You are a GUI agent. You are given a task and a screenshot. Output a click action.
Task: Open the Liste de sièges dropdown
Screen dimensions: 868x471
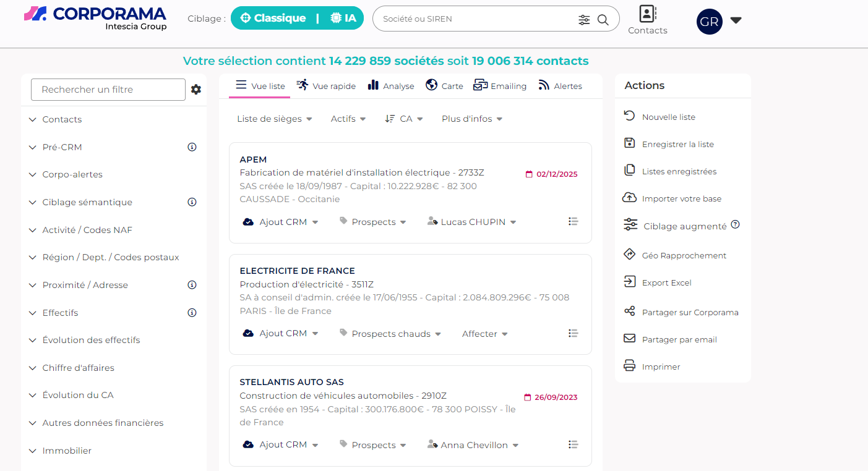274,119
